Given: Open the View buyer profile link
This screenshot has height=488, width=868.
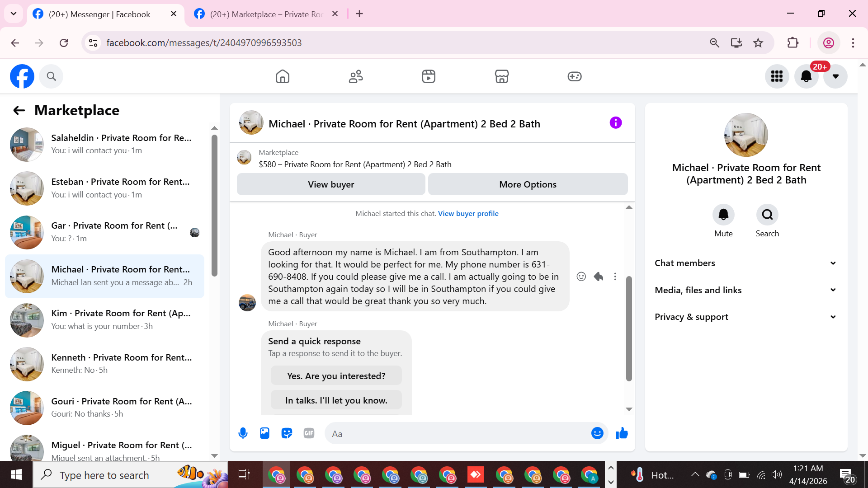Looking at the screenshot, I should [468, 213].
